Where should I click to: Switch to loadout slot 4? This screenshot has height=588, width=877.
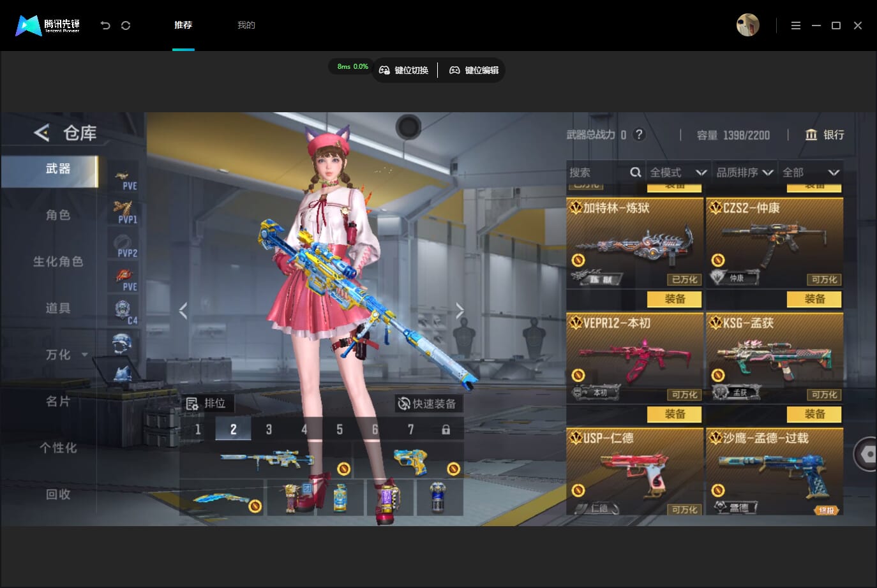coord(304,429)
